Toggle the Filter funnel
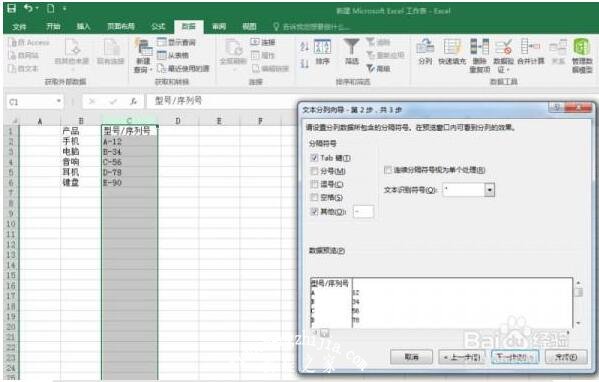Screen dimensions: 599x382 point(351,52)
